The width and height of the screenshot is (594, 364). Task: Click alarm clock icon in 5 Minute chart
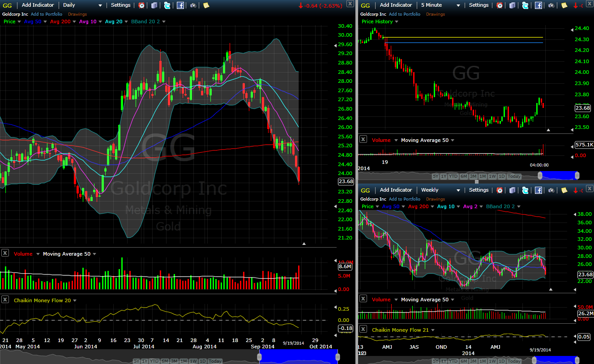pos(500,5)
